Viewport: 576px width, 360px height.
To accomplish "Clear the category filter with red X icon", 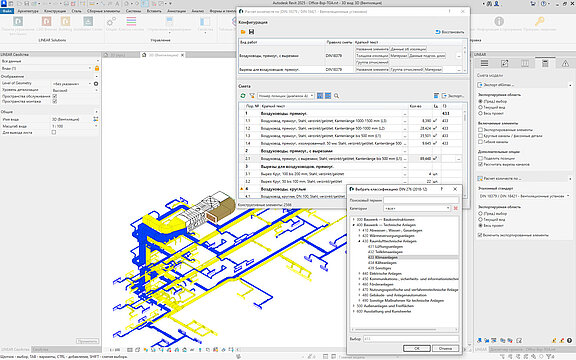I will (456, 208).
